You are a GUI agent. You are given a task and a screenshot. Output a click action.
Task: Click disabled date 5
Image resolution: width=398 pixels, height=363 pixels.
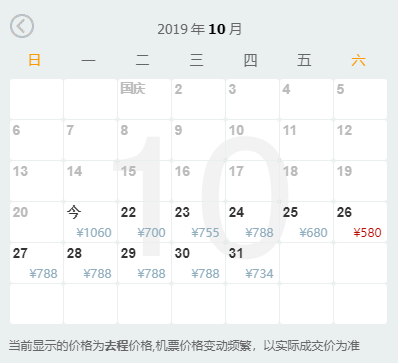pyautogui.click(x=360, y=99)
